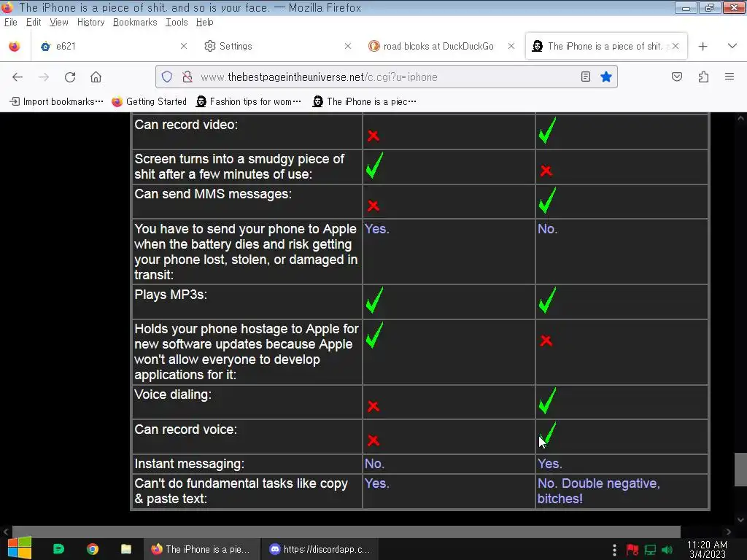
Task: Close the e621 tab
Action: click(x=184, y=46)
